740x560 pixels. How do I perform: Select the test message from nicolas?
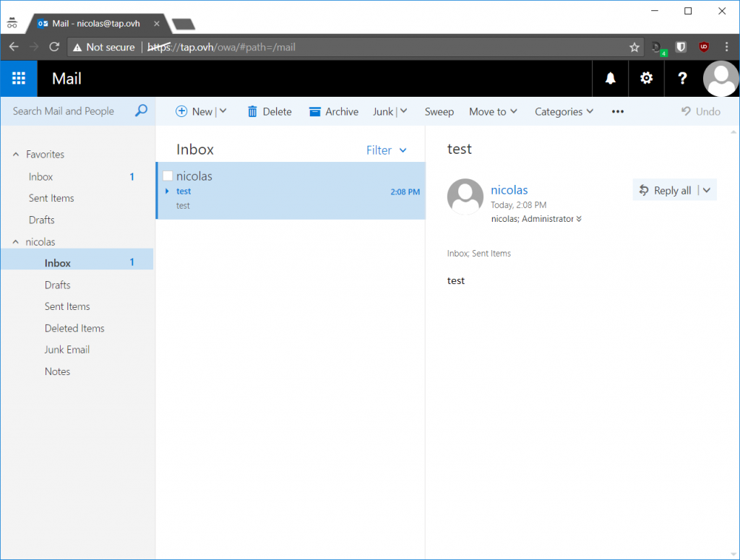(291, 191)
